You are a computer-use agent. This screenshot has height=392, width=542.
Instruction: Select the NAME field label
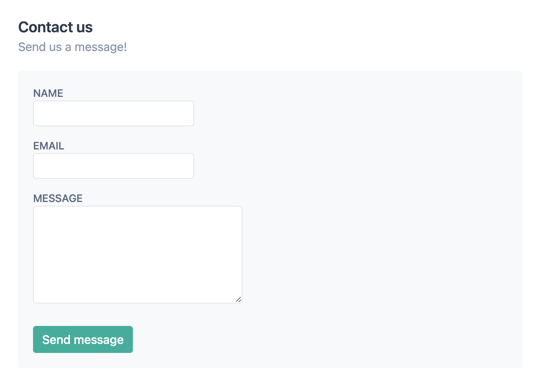click(x=48, y=93)
